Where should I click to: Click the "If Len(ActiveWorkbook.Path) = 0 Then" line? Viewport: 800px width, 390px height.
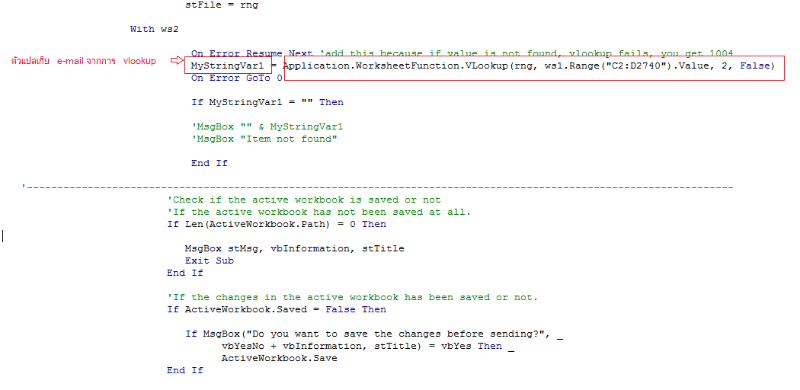(277, 224)
